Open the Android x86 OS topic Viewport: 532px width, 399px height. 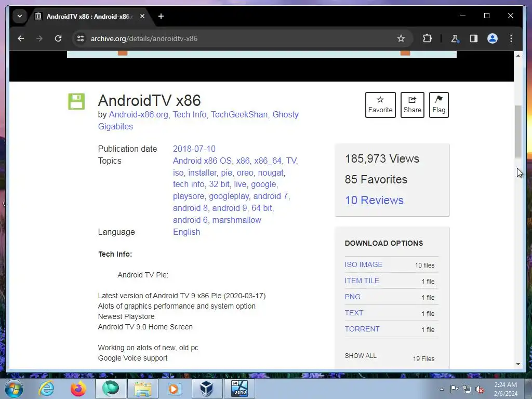coord(202,161)
